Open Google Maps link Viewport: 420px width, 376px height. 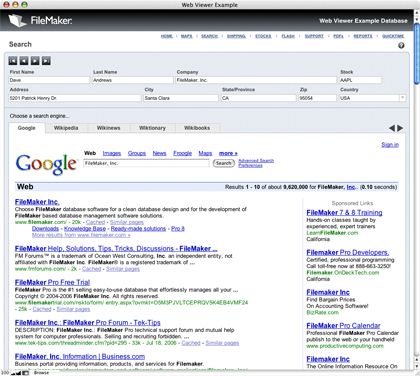205,153
